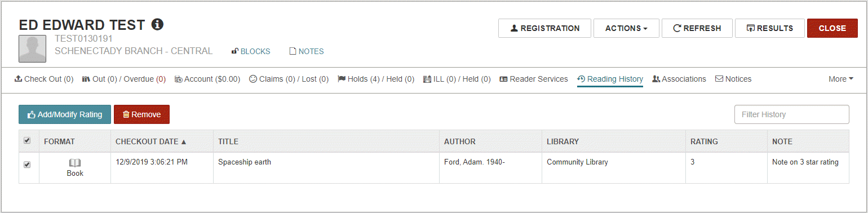Toggle the select-all header checkbox
This screenshot has height=213, width=868.
click(x=27, y=141)
